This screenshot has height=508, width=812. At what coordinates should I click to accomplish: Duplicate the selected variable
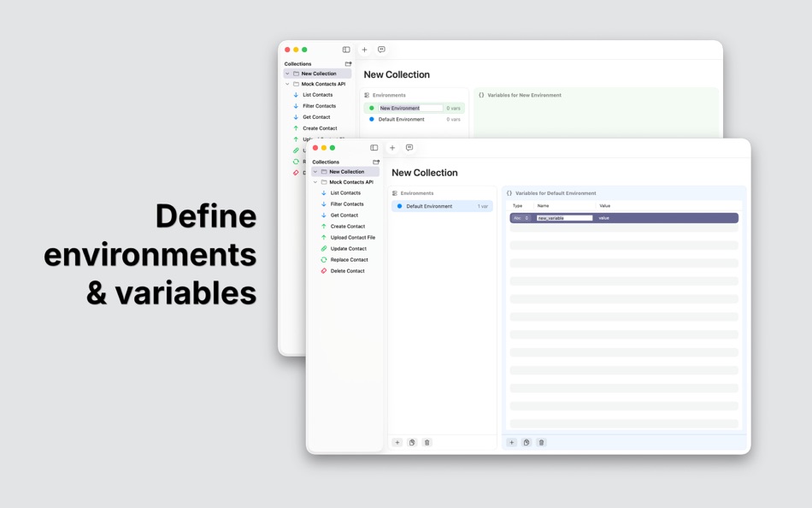click(527, 442)
